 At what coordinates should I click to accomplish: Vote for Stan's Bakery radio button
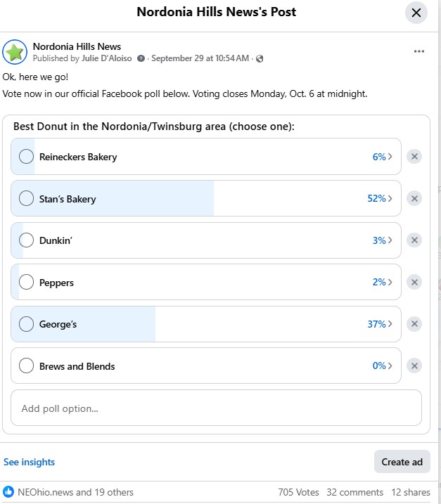27,199
